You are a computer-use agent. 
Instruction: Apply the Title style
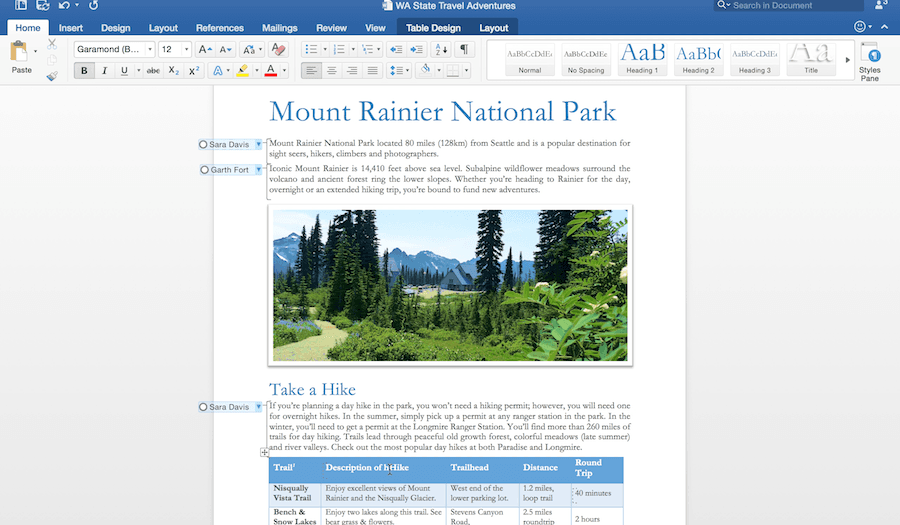click(x=811, y=59)
